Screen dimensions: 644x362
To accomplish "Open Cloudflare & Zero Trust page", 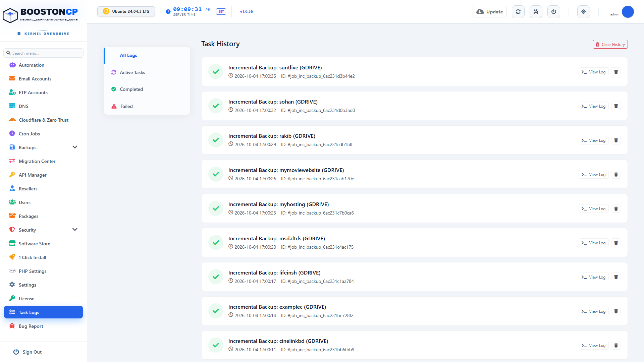I will (44, 120).
